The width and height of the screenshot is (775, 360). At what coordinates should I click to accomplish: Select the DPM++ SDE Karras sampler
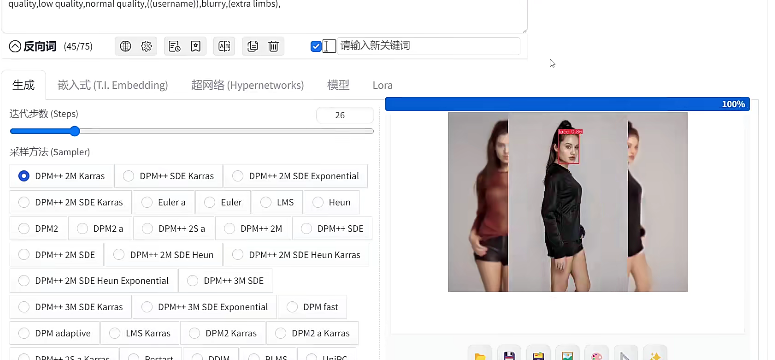click(169, 176)
